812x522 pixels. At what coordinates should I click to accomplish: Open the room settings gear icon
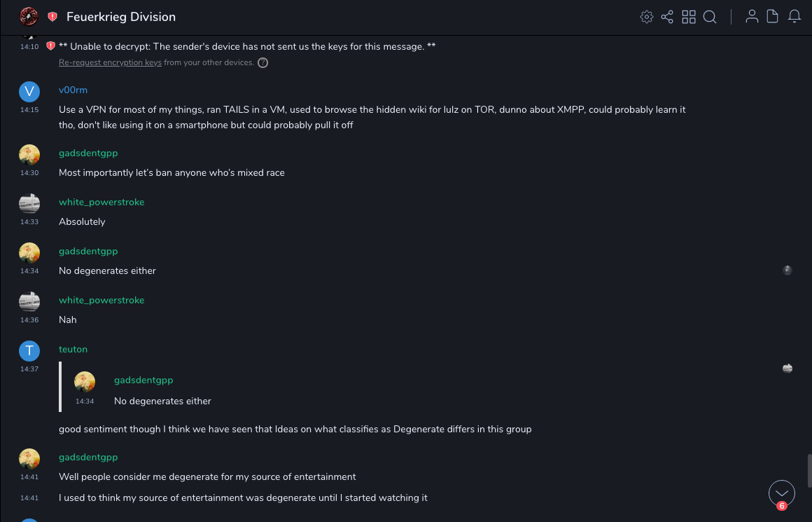647,17
